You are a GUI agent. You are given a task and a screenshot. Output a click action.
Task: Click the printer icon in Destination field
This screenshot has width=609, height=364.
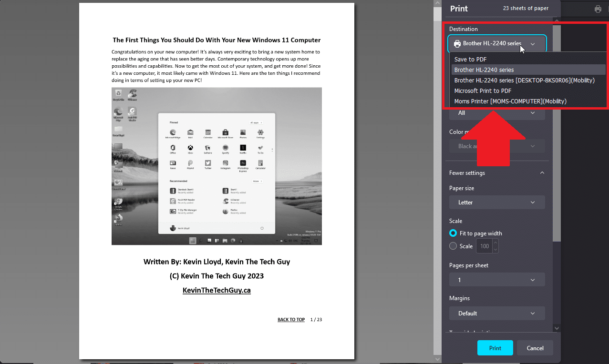[x=457, y=44]
